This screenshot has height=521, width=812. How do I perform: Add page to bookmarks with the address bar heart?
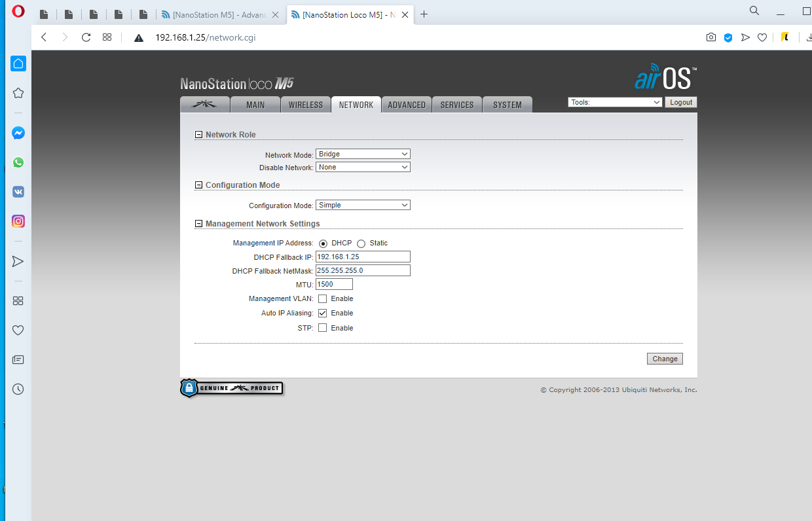762,37
